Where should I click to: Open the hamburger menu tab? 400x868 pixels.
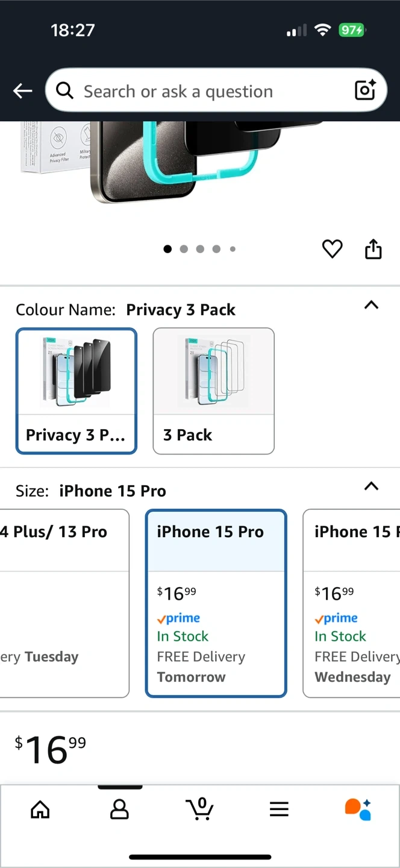pyautogui.click(x=279, y=810)
